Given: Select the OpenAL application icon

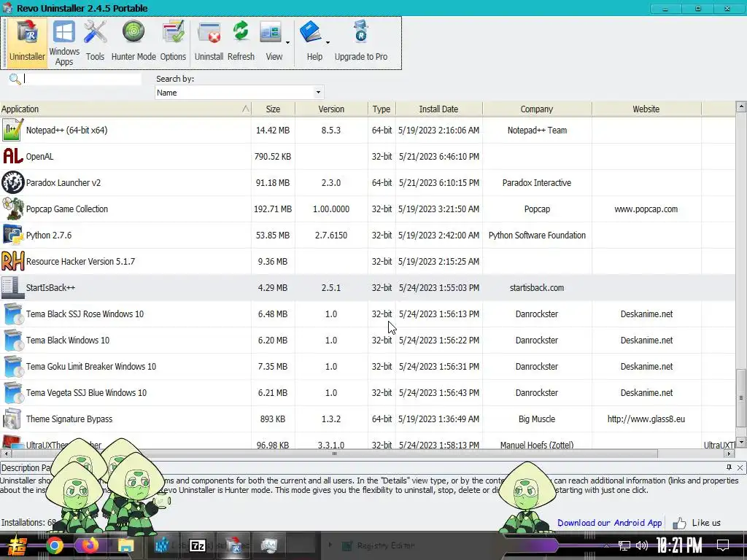Looking at the screenshot, I should pyautogui.click(x=12, y=156).
